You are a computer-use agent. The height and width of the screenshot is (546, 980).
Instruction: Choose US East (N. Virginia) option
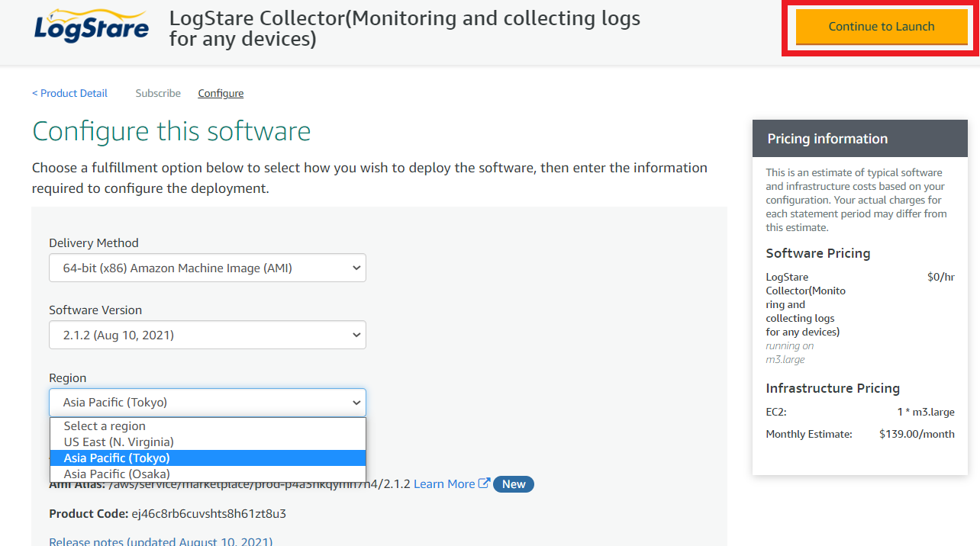point(208,442)
